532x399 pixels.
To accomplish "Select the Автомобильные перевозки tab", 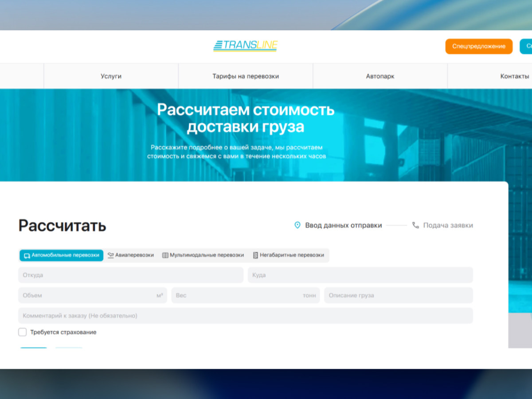I will click(61, 255).
